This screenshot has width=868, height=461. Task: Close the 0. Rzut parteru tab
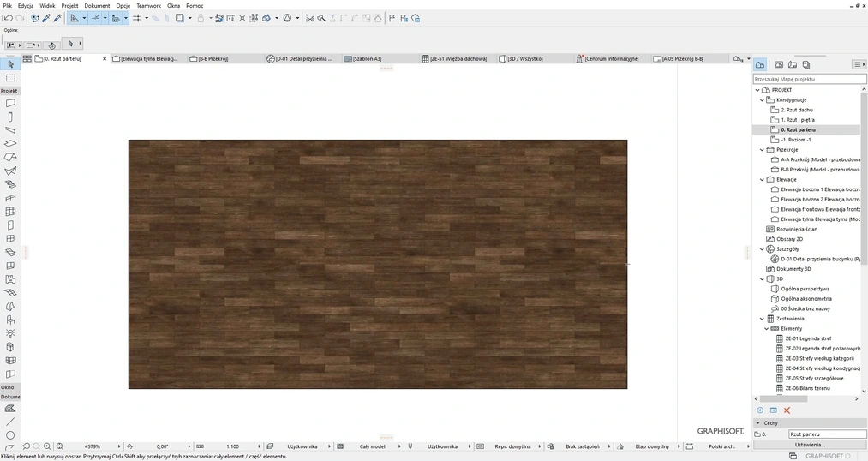click(x=105, y=58)
